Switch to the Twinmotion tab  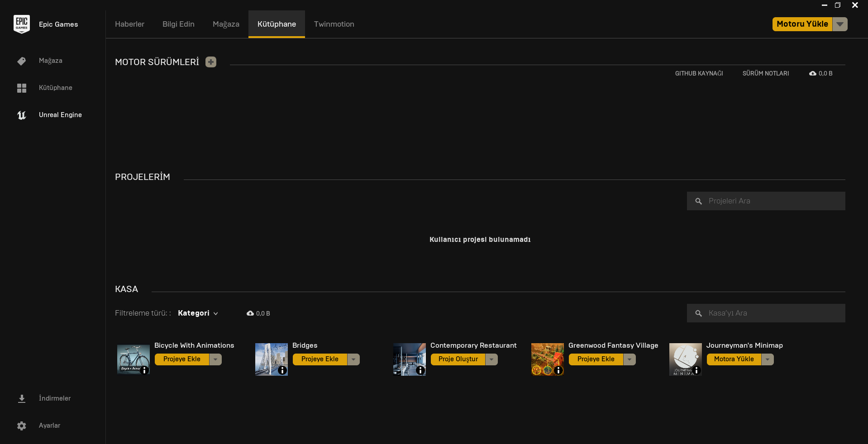(334, 24)
